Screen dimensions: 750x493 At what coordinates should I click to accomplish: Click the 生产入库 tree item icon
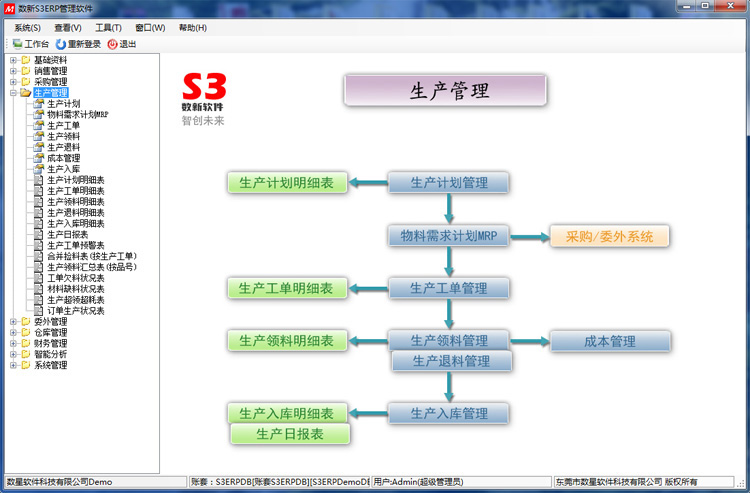tap(39, 169)
